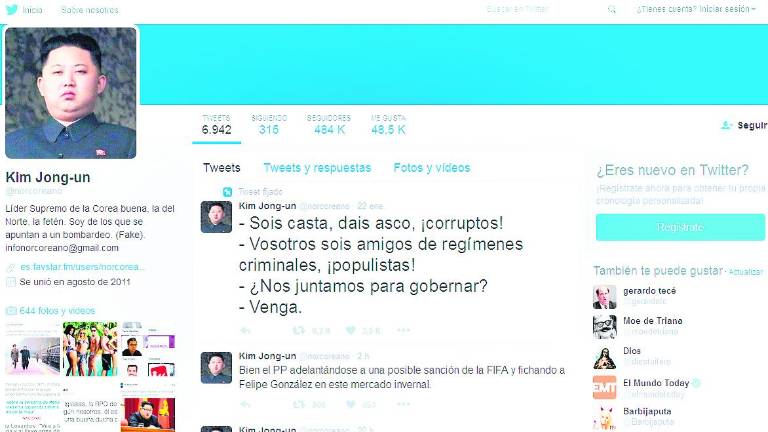Click calendar icon beside Se unió en agosto
Viewport: 768px width, 432px height.
[x=10, y=282]
